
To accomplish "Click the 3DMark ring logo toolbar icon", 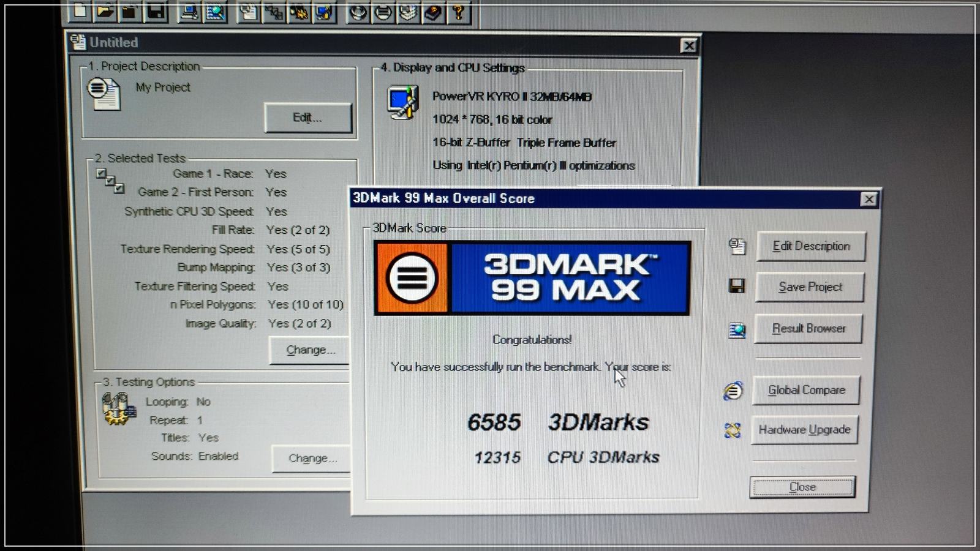I will [x=383, y=11].
